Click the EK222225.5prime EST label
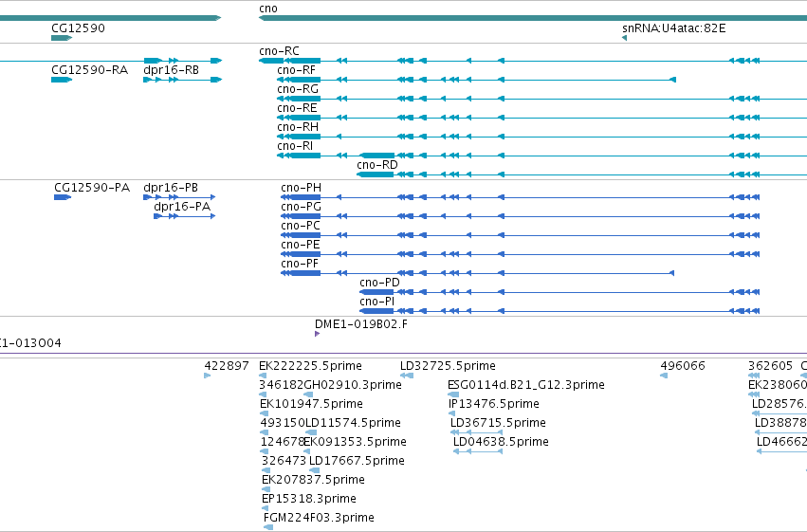The height and width of the screenshot is (532, 807). (310, 366)
